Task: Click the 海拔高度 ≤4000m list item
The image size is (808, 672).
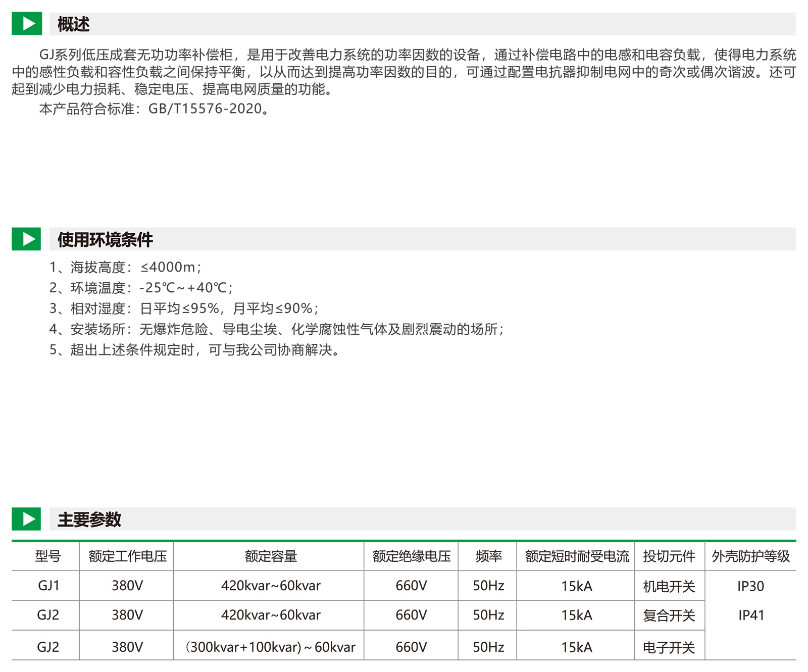Action: pos(125,267)
